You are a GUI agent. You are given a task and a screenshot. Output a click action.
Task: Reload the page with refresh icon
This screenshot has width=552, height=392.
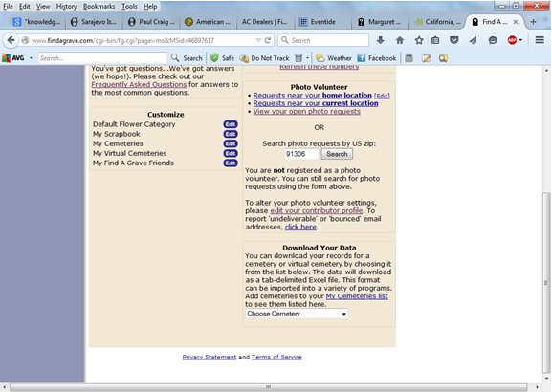pos(268,40)
